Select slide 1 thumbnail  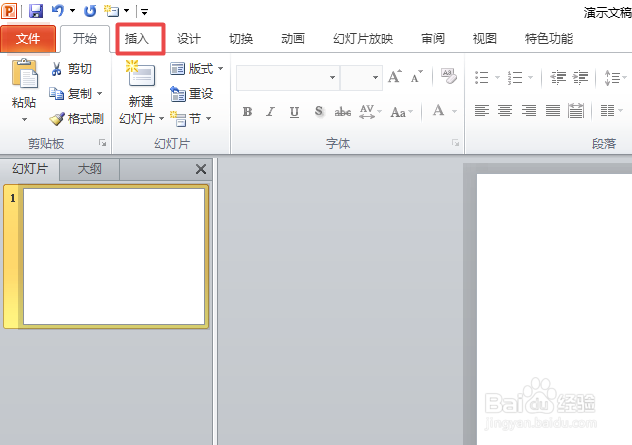pyautogui.click(x=114, y=256)
